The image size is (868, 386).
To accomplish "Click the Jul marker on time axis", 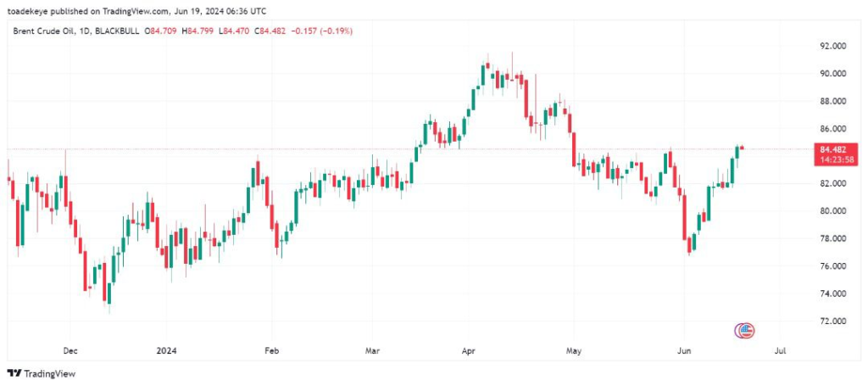I will coord(781,349).
